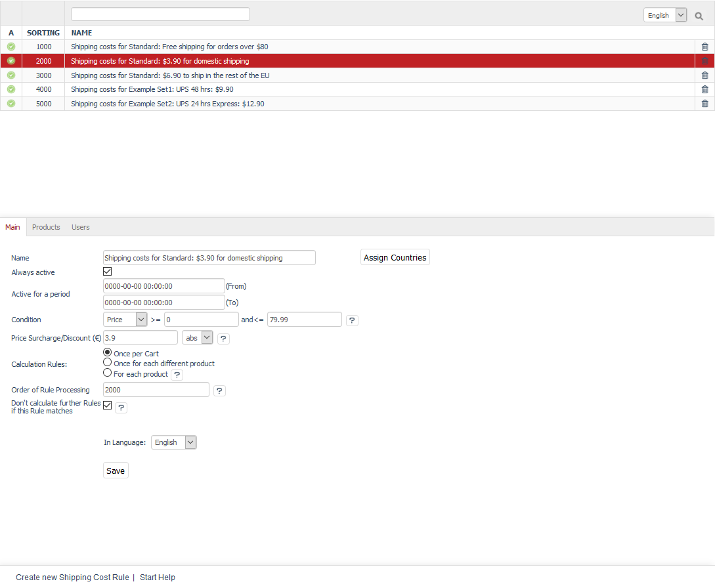This screenshot has height=588, width=715.
Task: Select For each product radio option
Action: [107, 373]
